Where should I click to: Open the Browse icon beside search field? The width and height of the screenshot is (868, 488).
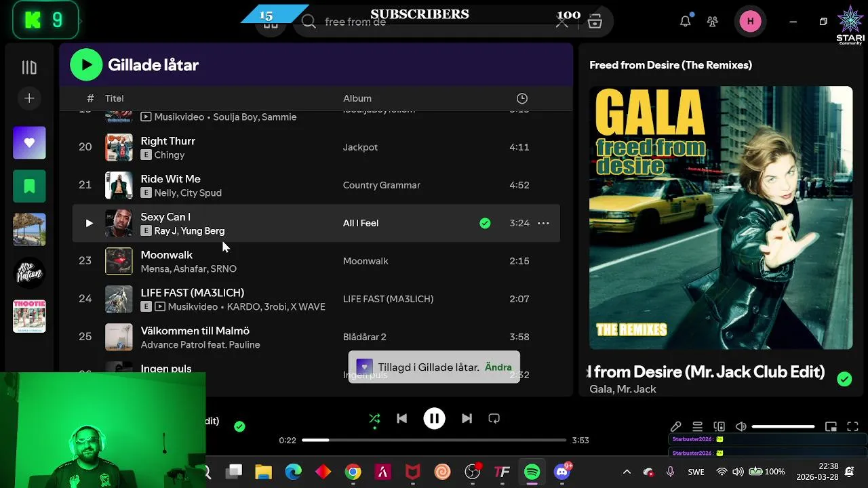(595, 22)
